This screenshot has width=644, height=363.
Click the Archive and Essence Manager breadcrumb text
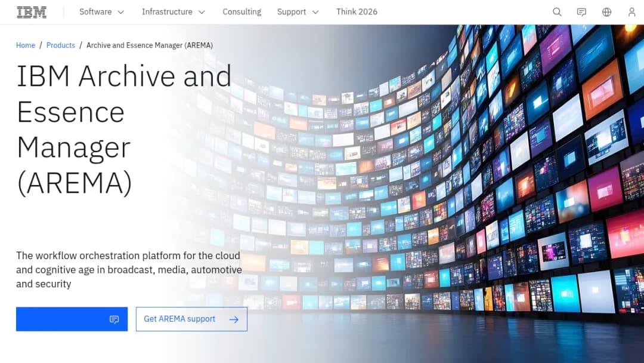[150, 45]
